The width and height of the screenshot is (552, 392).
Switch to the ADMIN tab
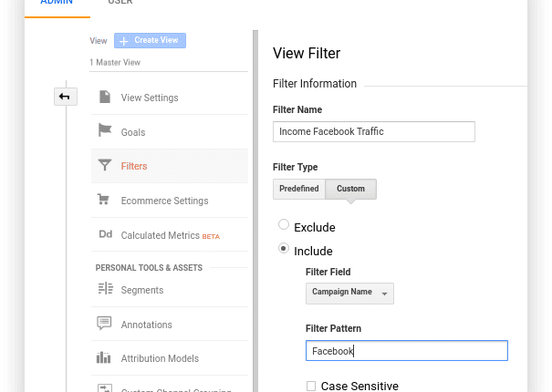click(57, 5)
